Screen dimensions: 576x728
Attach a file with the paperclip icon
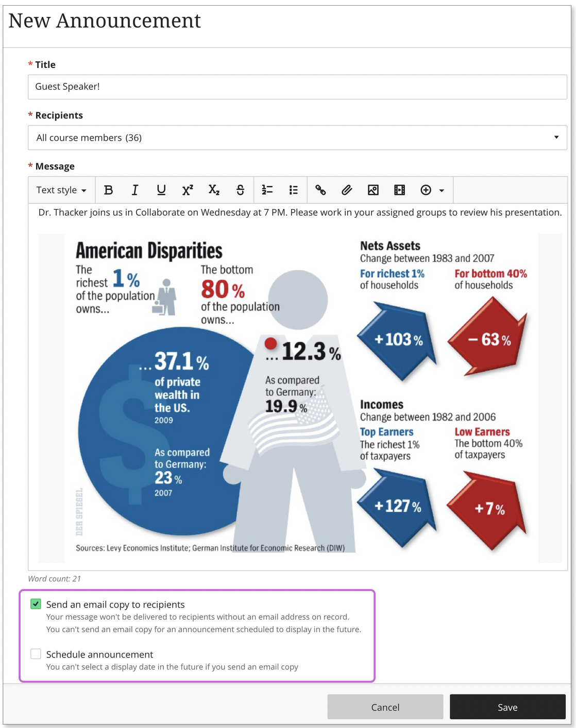[x=347, y=190]
